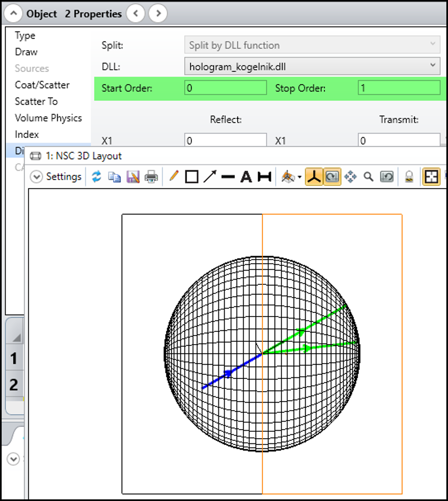Screen dimensions: 448x501
Task: Select the Volume Physics properties section
Action: pyautogui.click(x=49, y=118)
